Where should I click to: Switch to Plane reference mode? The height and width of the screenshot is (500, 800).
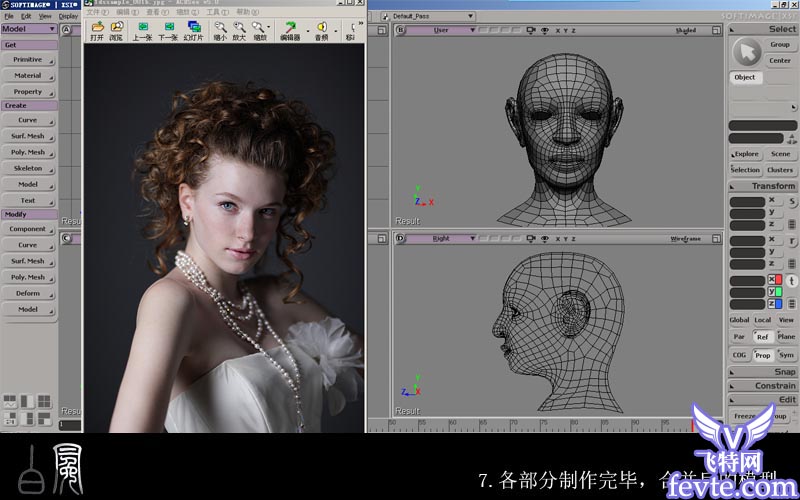786,337
